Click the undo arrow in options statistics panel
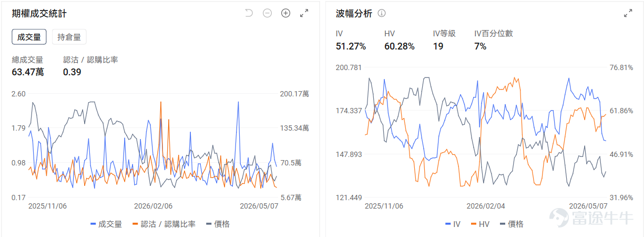This screenshot has width=644, height=237. pos(249,13)
